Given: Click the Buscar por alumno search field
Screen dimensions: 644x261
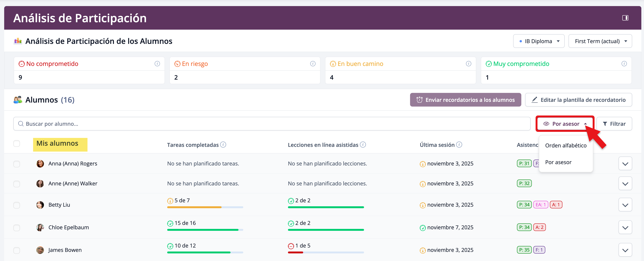Looking at the screenshot, I should 271,124.
